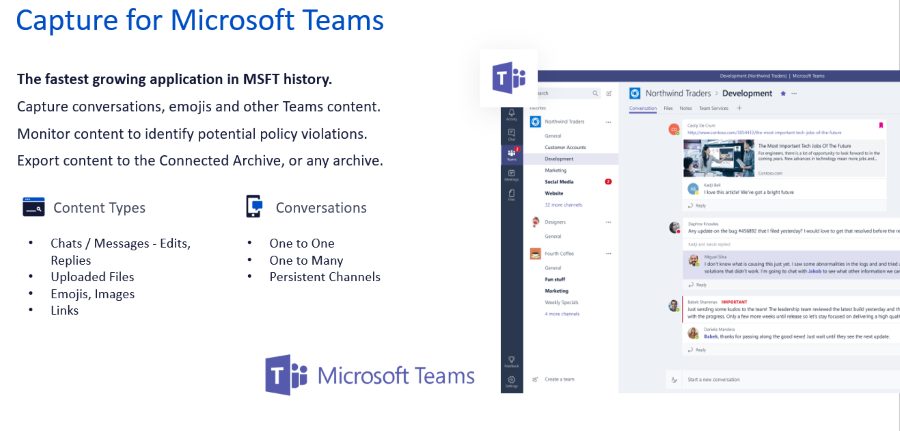Open the Settings gear icon
The height and width of the screenshot is (431, 900).
511,379
